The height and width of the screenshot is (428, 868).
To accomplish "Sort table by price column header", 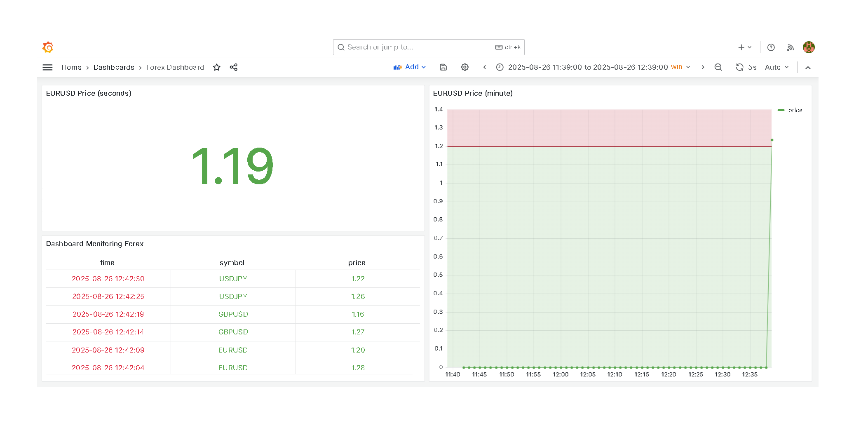I will click(x=357, y=263).
